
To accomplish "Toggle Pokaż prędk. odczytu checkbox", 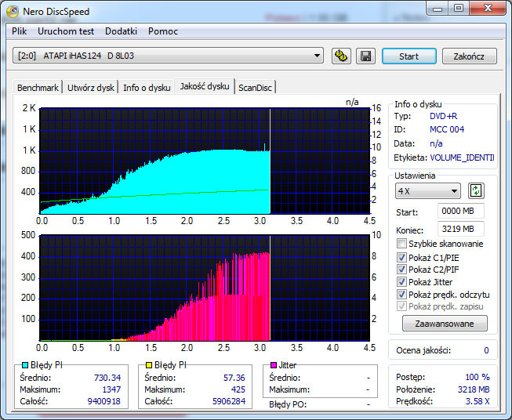I will point(401,295).
